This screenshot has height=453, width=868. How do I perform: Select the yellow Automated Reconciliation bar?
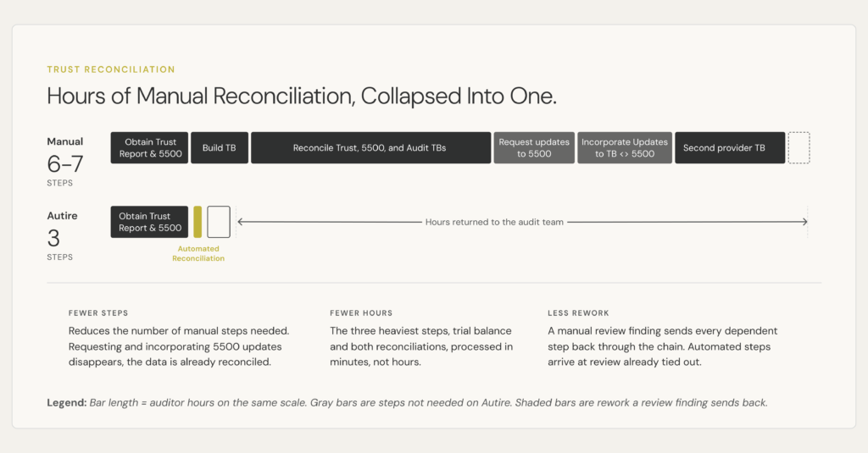[198, 222]
